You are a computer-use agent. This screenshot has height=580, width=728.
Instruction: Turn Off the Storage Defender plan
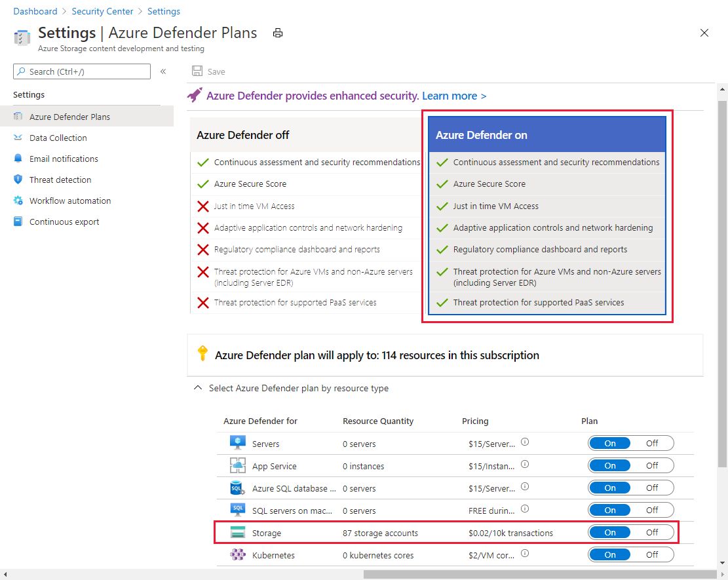652,533
